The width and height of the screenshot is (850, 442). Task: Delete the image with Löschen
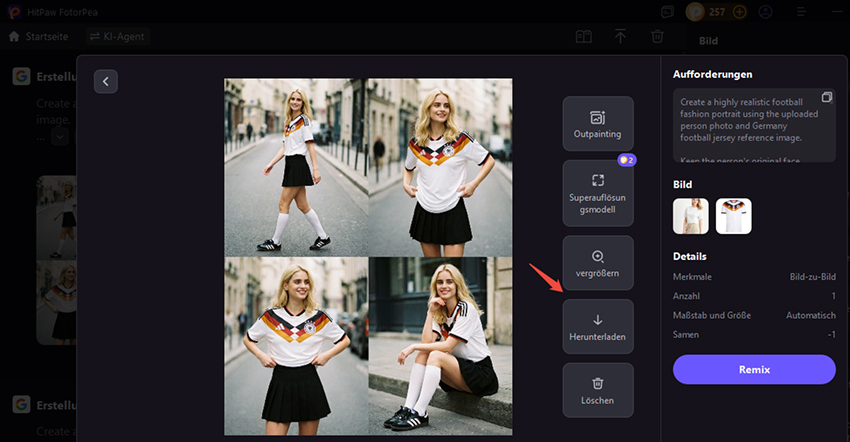coord(598,390)
